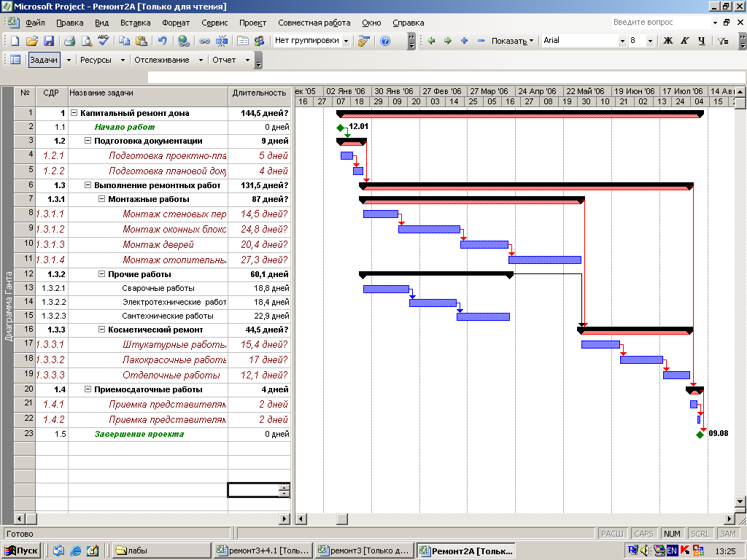Viewport: 747px width, 560px height.
Task: Open the Файл menu
Action: pyautogui.click(x=35, y=23)
